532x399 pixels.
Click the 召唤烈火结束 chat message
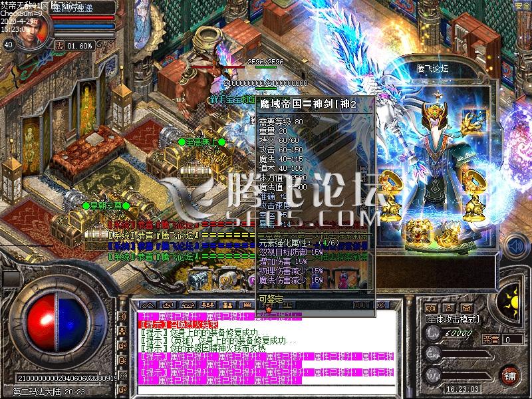(179, 324)
